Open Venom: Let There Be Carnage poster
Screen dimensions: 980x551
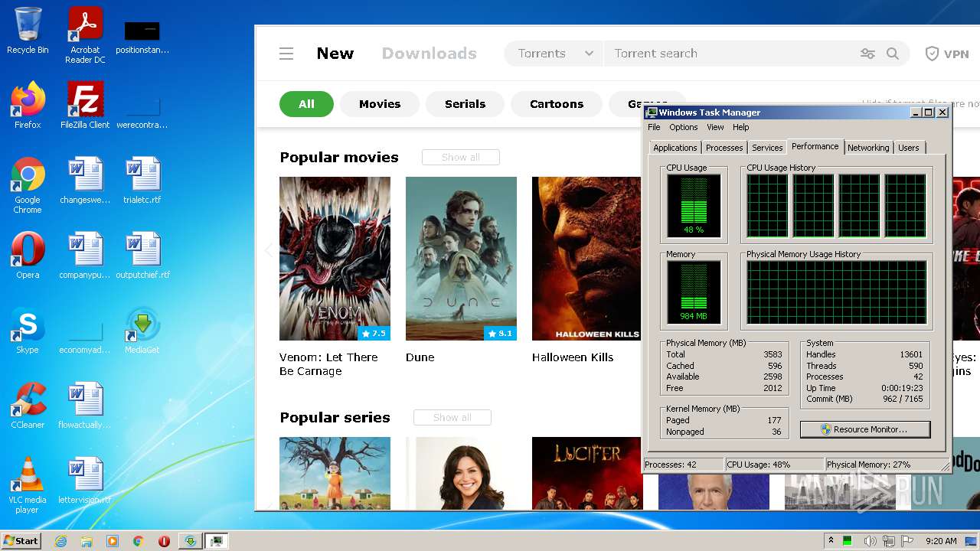point(335,259)
